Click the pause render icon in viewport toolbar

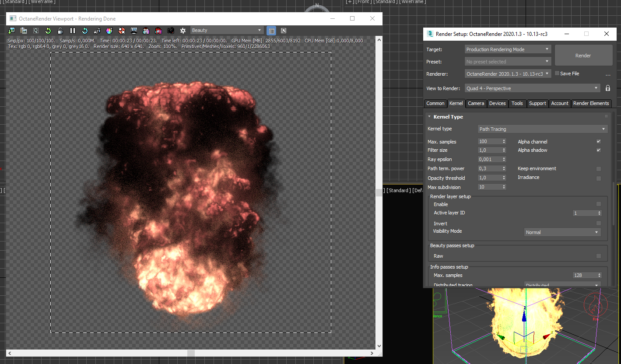tap(73, 31)
